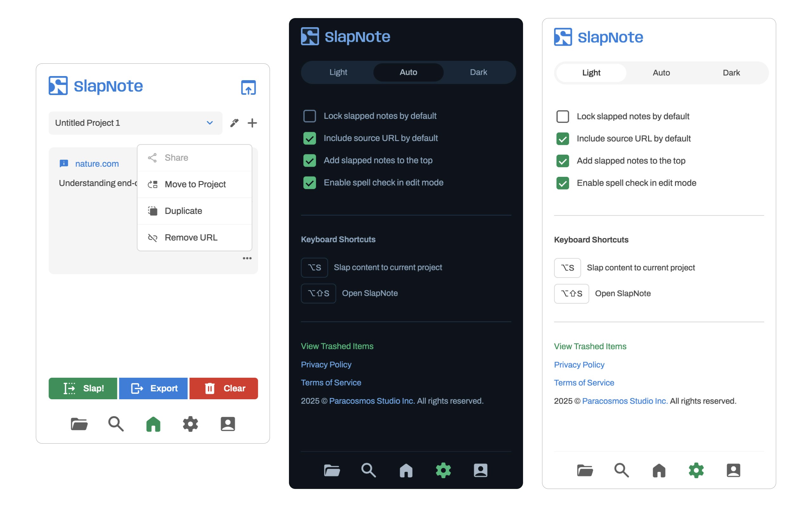Click the SlapNote logo icon
The image size is (812, 507).
point(58,86)
